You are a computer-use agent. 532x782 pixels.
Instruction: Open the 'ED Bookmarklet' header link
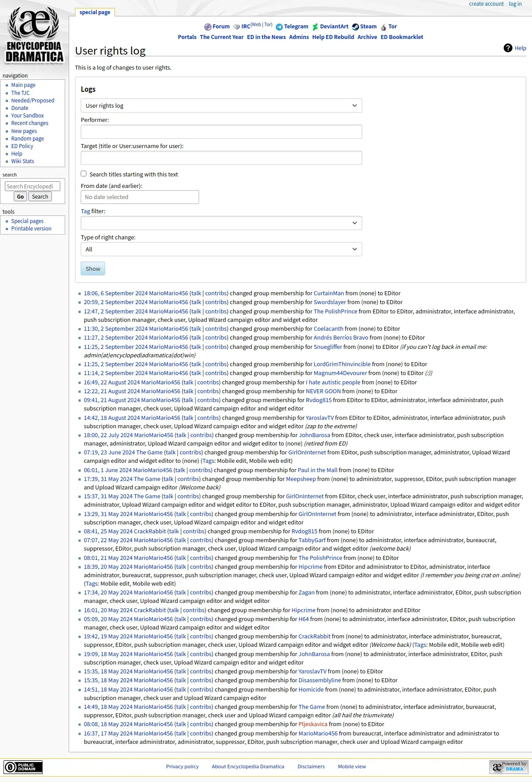click(x=402, y=37)
